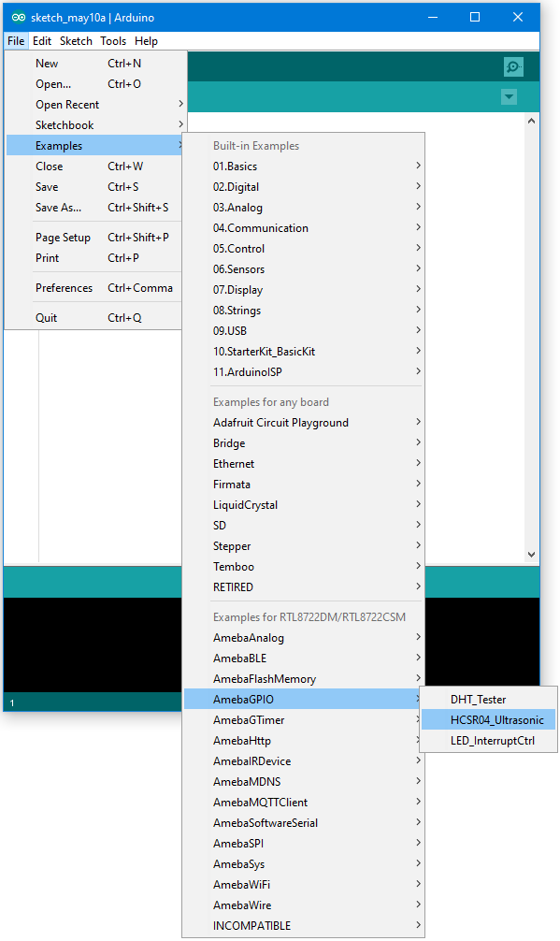Select AmebaGPIO examples entry

304,699
